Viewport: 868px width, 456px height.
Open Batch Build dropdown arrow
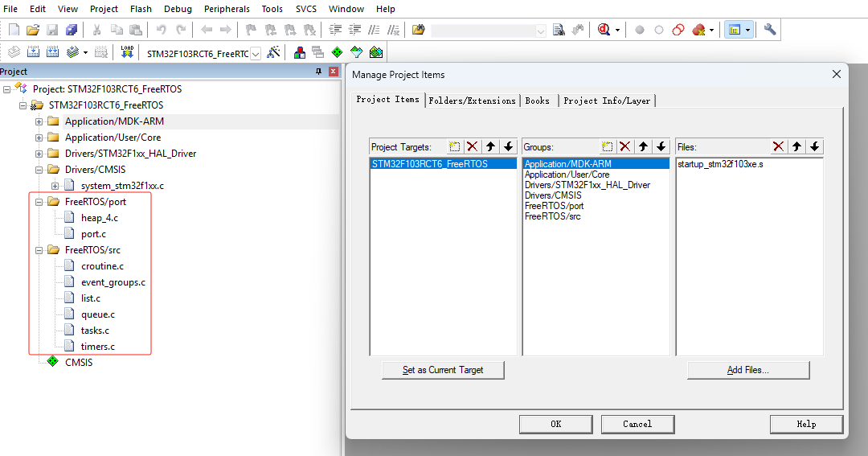tap(85, 52)
